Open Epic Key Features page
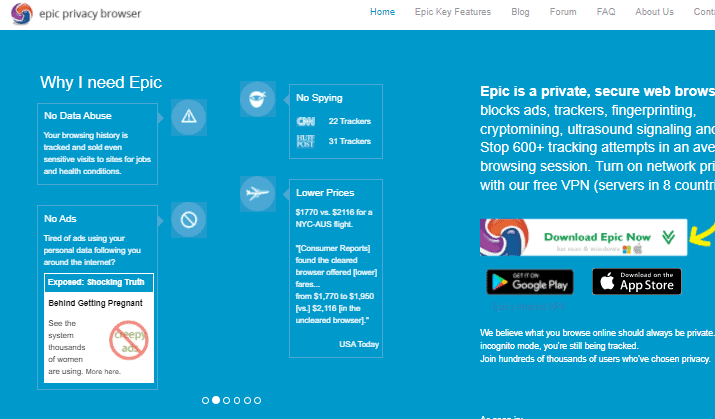The height and width of the screenshot is (419, 715). point(452,12)
